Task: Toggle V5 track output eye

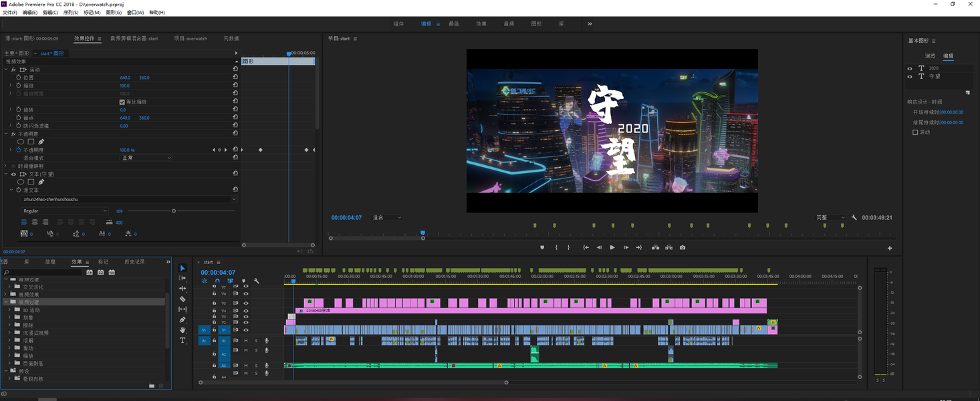Action: [246, 303]
